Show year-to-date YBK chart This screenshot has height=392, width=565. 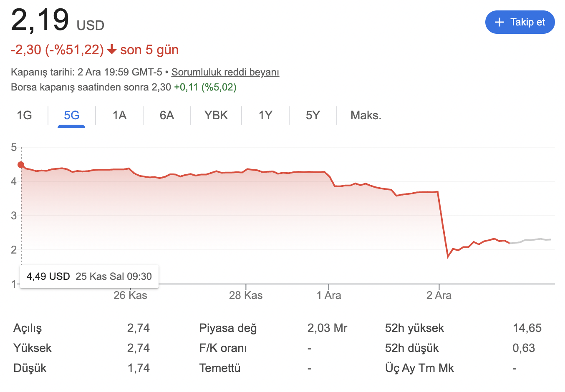click(216, 116)
